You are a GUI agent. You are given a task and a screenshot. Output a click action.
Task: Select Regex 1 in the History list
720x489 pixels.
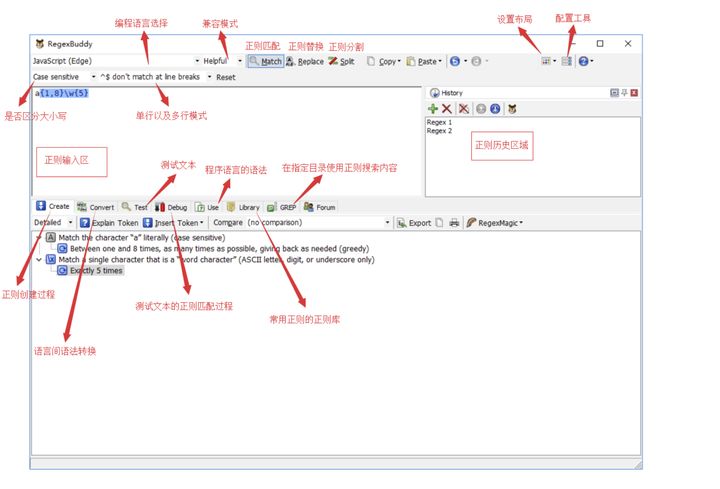click(x=439, y=123)
